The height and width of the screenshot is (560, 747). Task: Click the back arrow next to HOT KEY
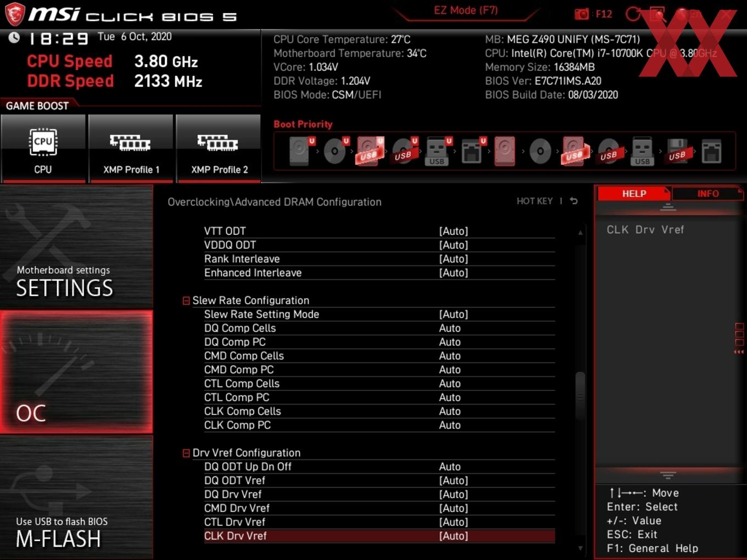pos(573,201)
